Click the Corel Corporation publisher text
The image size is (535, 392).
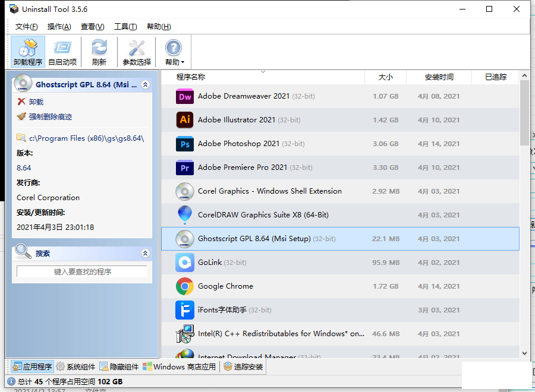pyautogui.click(x=48, y=198)
